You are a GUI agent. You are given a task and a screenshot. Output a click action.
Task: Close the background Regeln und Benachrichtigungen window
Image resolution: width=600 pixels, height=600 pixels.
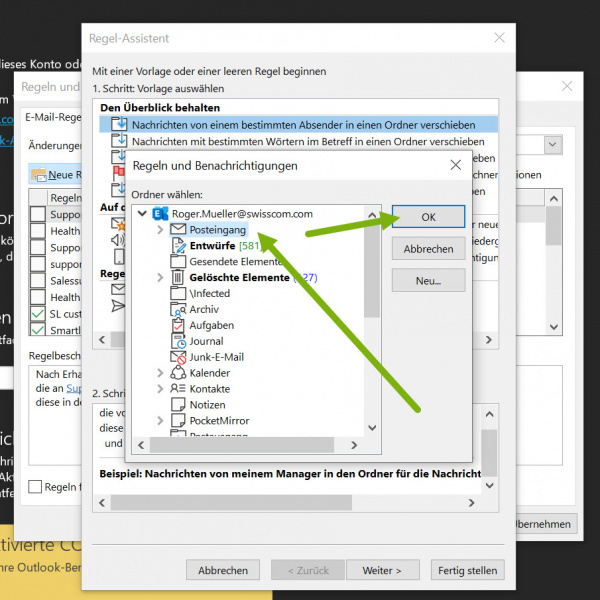click(x=567, y=86)
